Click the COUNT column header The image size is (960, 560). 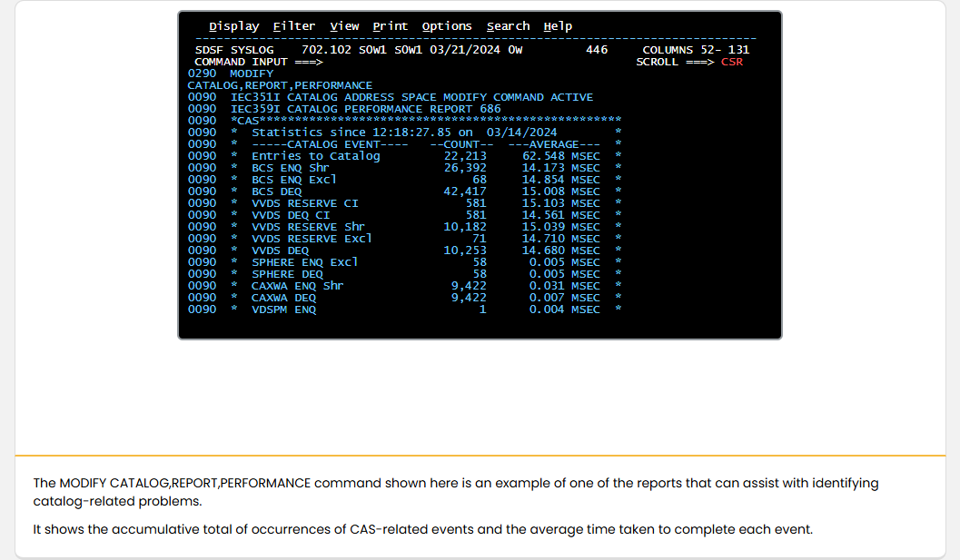[x=461, y=144]
